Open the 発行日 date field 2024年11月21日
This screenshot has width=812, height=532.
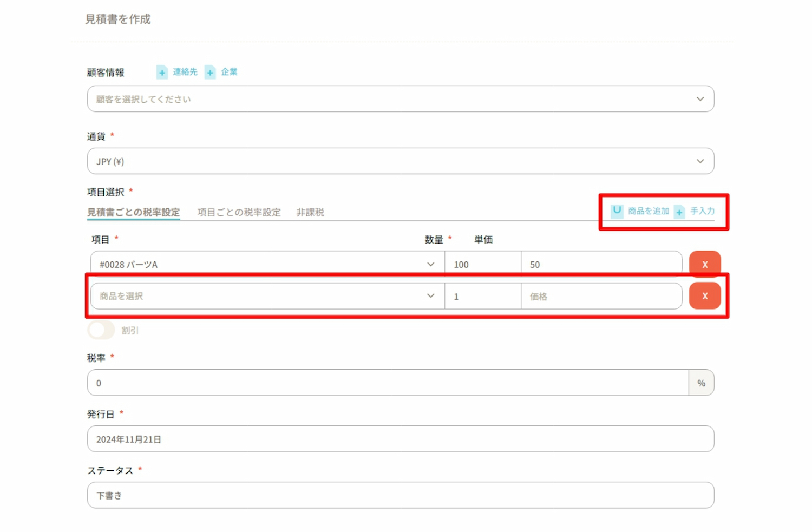click(401, 439)
